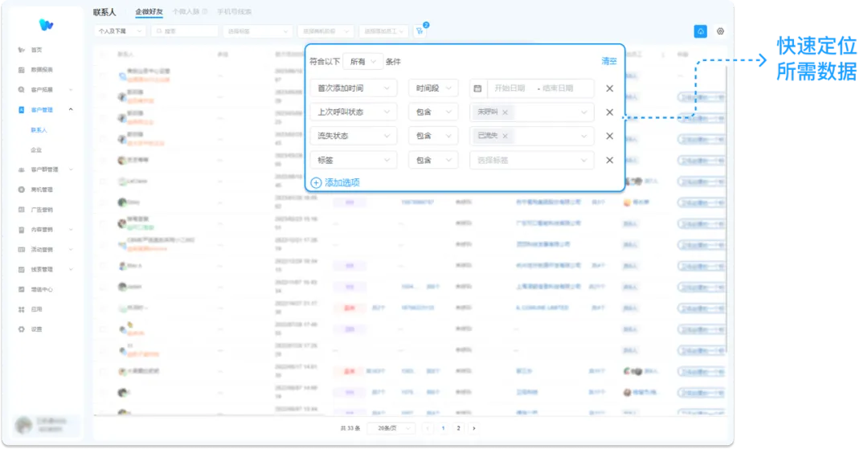Check the first contact row checkbox
Image resolution: width=868 pixels, height=449 pixels.
pos(103,75)
